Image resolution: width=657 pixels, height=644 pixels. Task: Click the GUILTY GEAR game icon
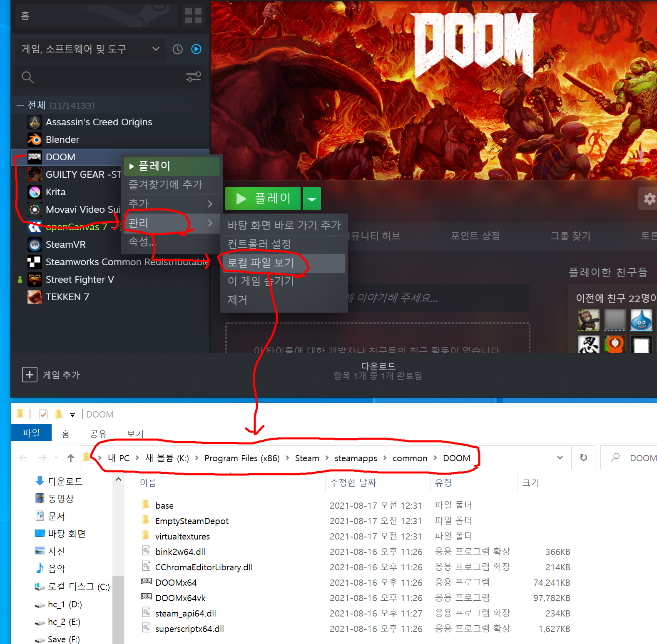(35, 174)
